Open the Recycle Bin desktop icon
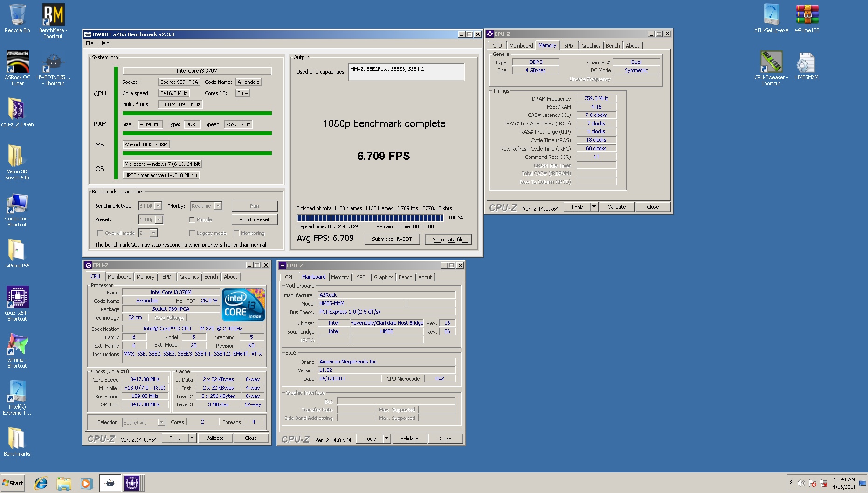This screenshot has height=493, width=868. coord(17,19)
